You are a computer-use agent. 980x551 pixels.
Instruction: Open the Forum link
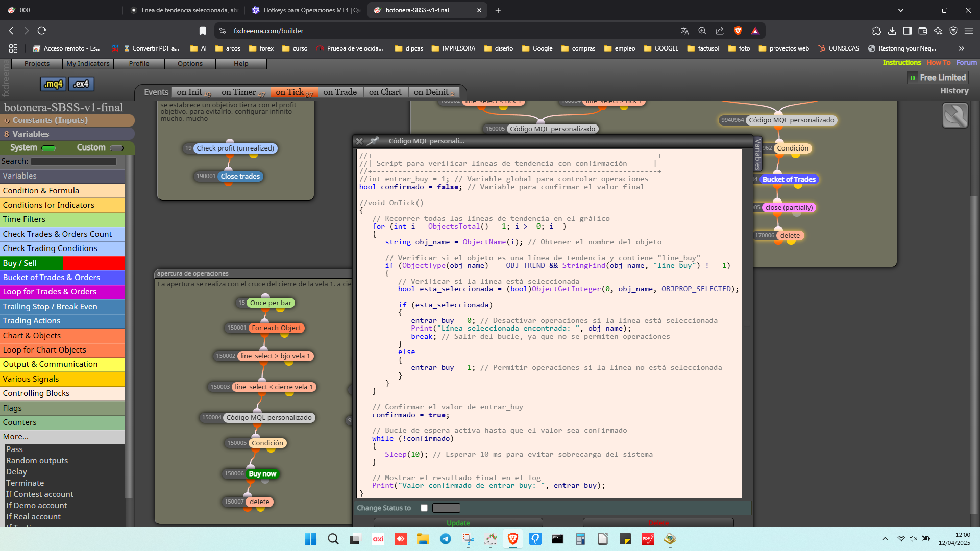[x=966, y=63]
